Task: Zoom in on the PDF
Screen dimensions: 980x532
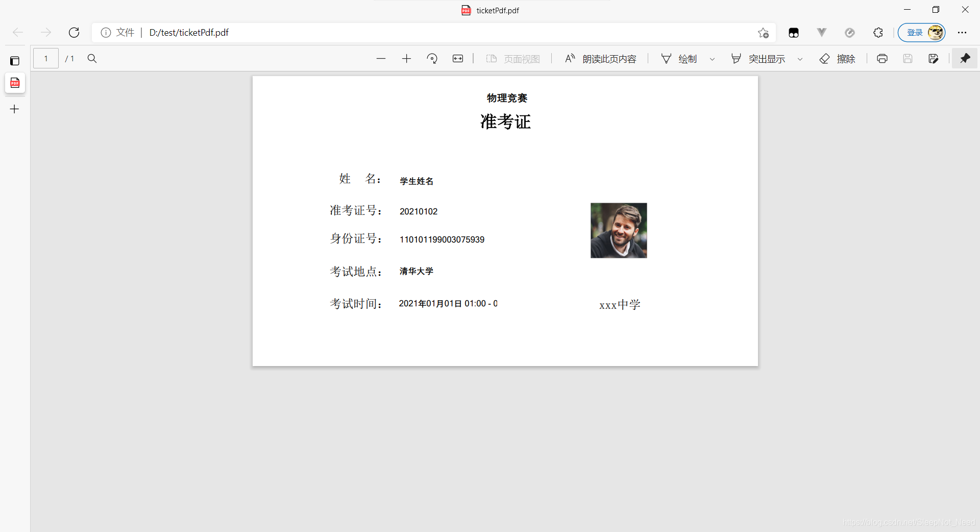Action: (406, 58)
